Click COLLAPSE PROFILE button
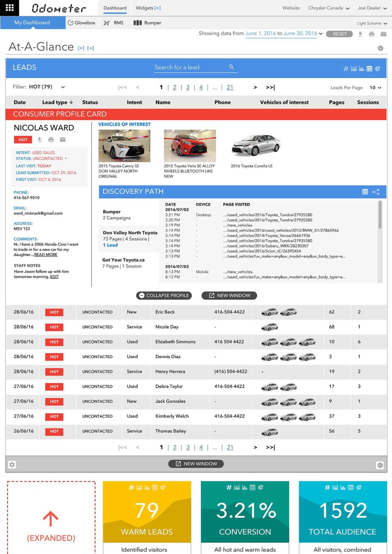The image size is (392, 554). pyautogui.click(x=164, y=295)
